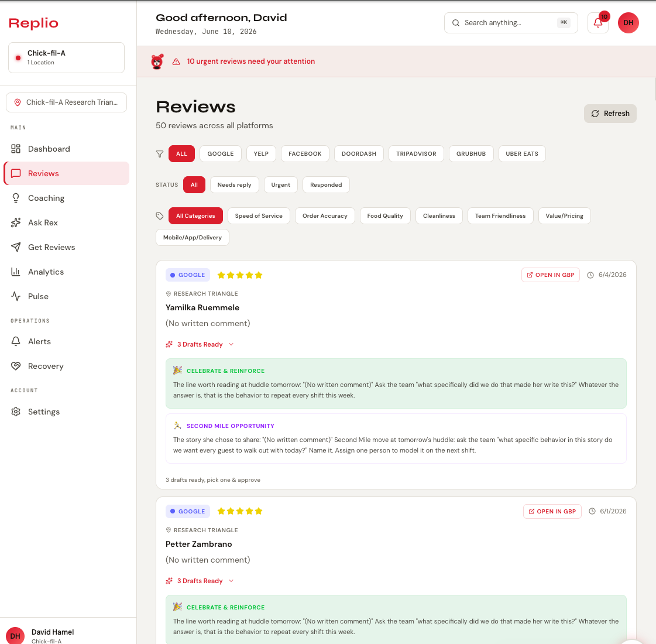The image size is (656, 644).
Task: Click the Analytics bar chart icon
Action: click(16, 272)
